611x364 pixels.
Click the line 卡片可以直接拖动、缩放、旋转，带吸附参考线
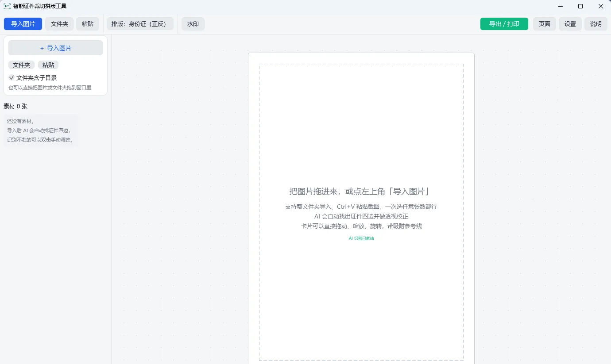(361, 226)
